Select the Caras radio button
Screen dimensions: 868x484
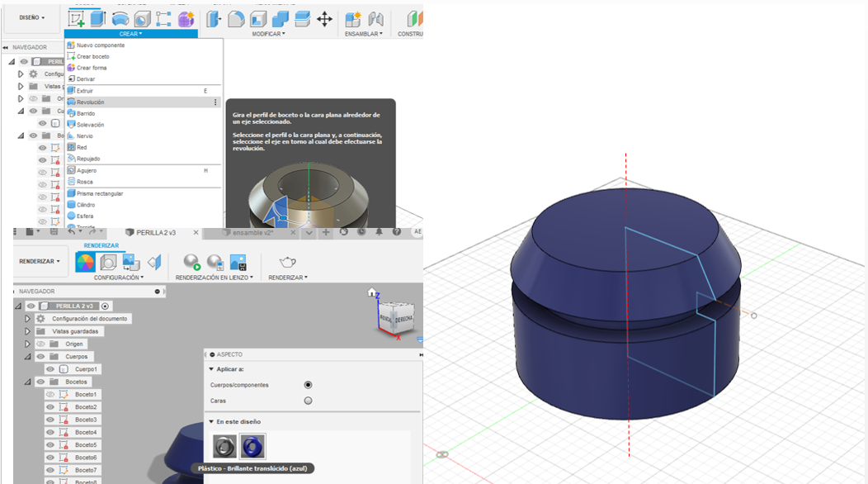pyautogui.click(x=309, y=401)
